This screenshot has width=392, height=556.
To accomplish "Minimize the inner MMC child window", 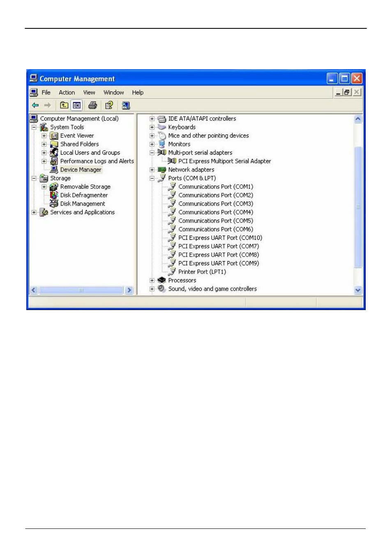I will pyautogui.click(x=338, y=92).
